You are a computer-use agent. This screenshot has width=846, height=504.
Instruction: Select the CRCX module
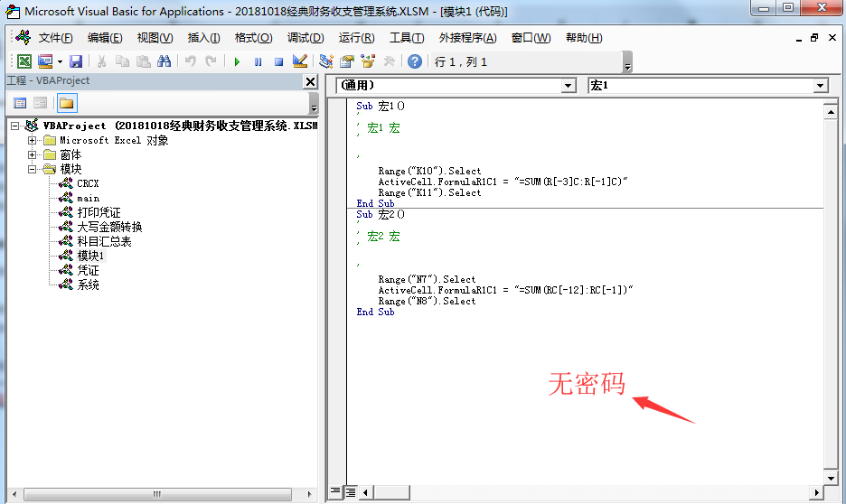pos(88,183)
